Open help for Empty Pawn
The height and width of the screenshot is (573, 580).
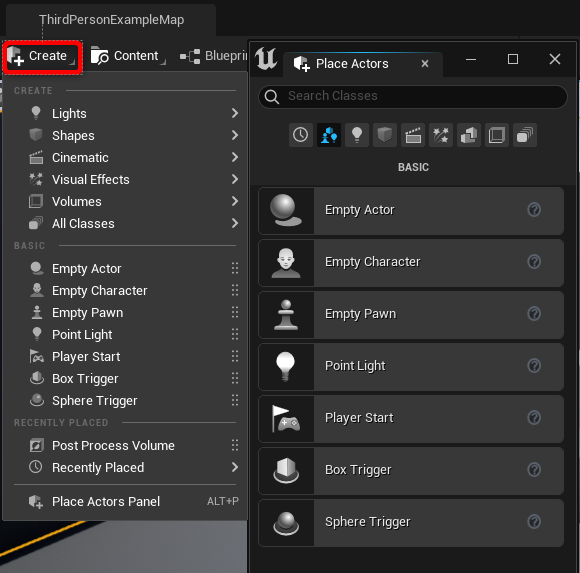tap(534, 314)
